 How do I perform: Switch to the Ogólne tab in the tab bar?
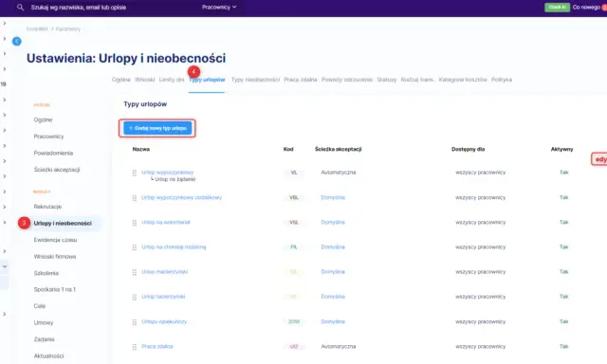(121, 80)
